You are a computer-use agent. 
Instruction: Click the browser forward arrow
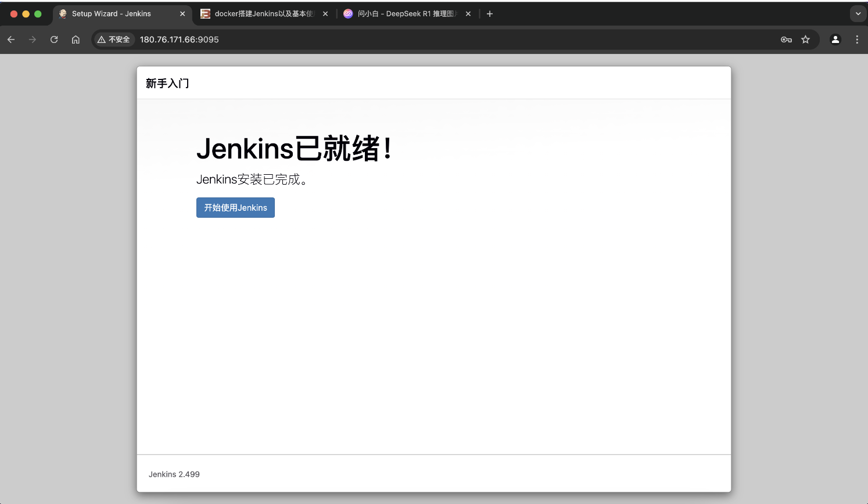click(x=33, y=39)
